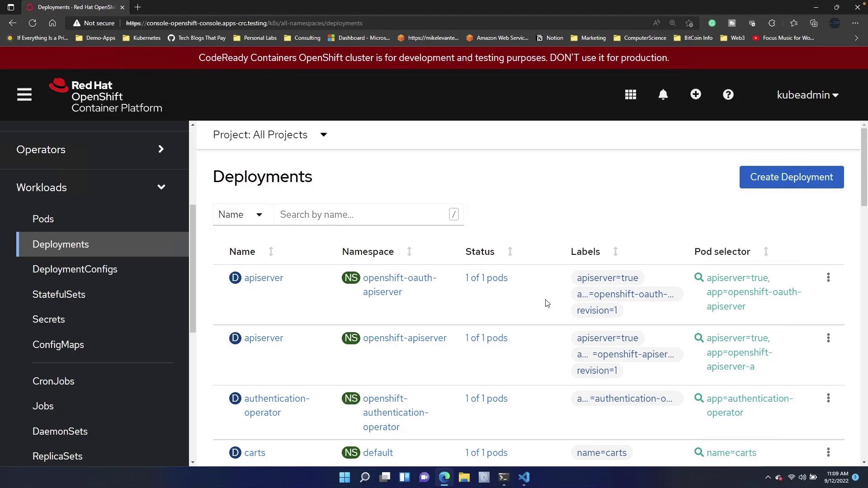Go to Pods in the sidebar
The height and width of the screenshot is (488, 868).
point(43,219)
